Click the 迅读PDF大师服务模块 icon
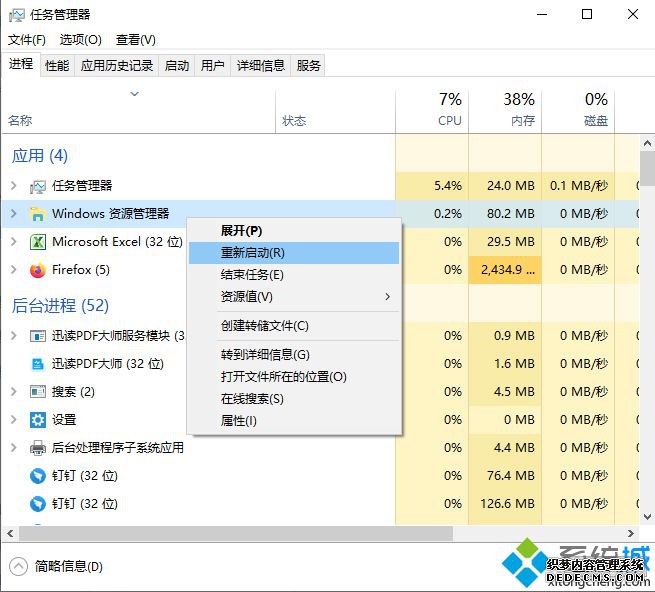655x592 pixels. 38,336
